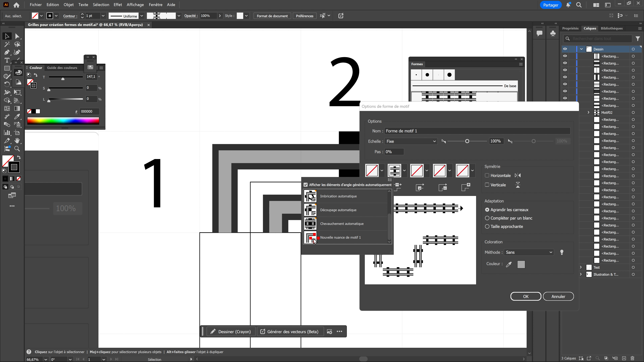
Task: Hide the Dessin layer eye
Action: (565, 49)
